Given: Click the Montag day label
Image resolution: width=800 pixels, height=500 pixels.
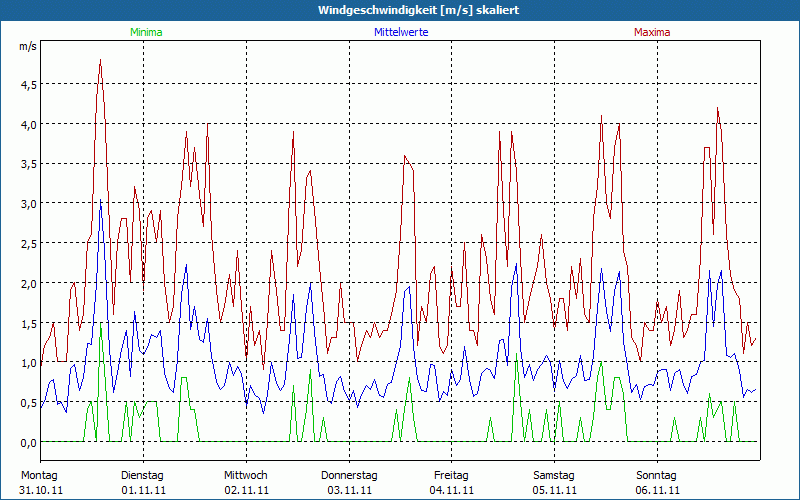Looking at the screenshot, I should click(x=39, y=476).
